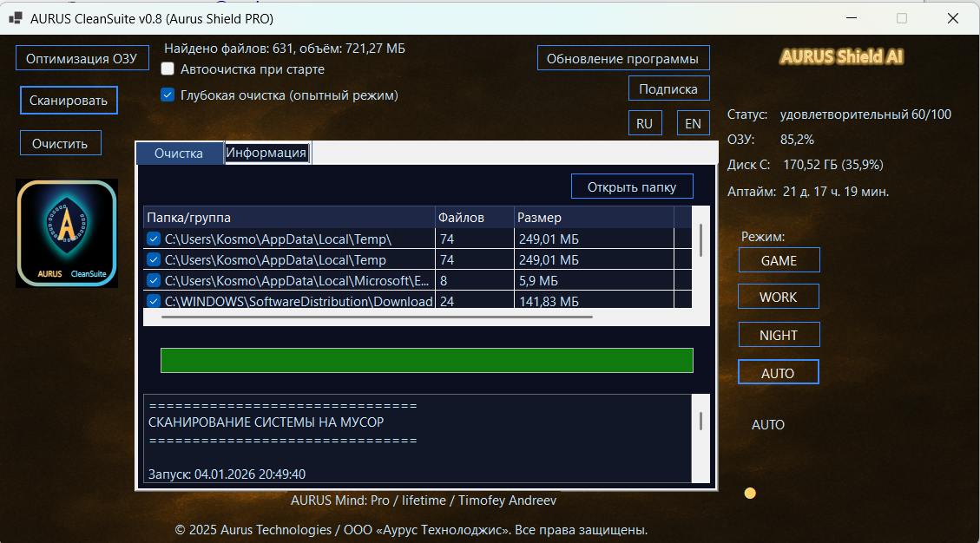
Task: Start scan with Сканировать button
Action: pos(69,100)
